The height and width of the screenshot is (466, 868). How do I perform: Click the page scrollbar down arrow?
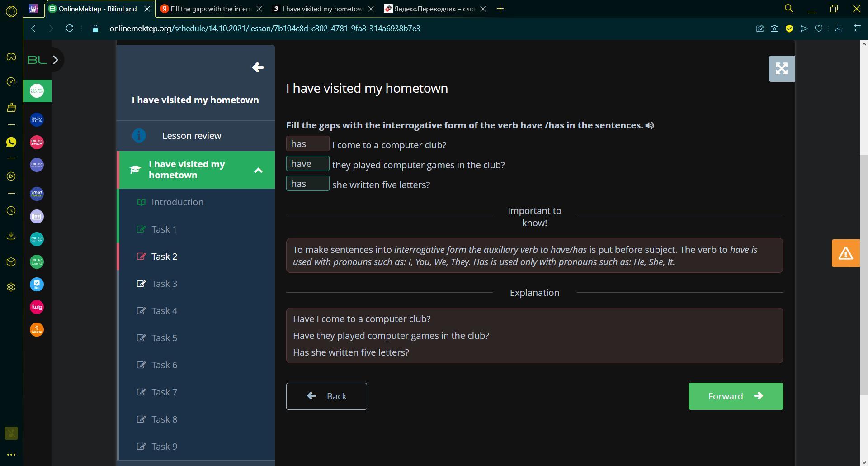pyautogui.click(x=864, y=462)
